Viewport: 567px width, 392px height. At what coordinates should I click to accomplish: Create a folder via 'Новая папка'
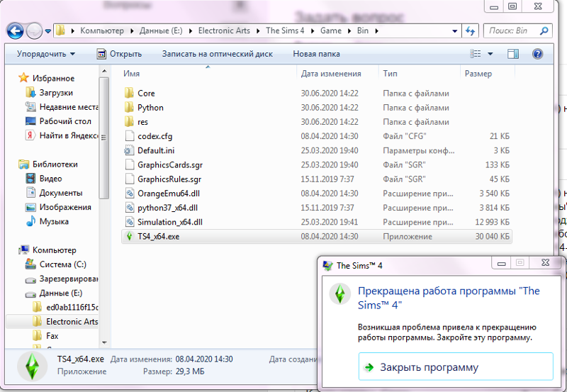pyautogui.click(x=316, y=54)
